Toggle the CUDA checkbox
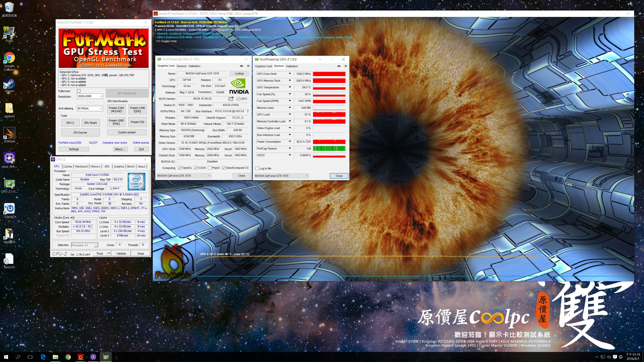644x362 pixels. [x=196, y=168]
